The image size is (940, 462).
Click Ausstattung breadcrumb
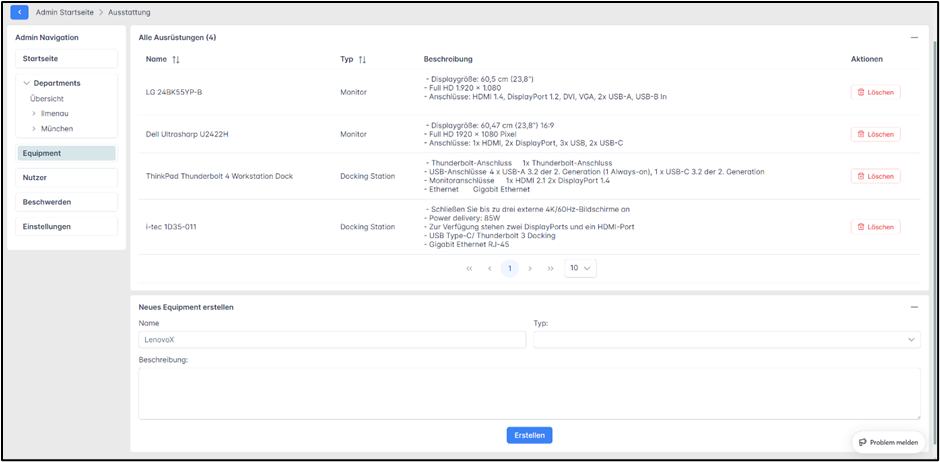tap(129, 12)
